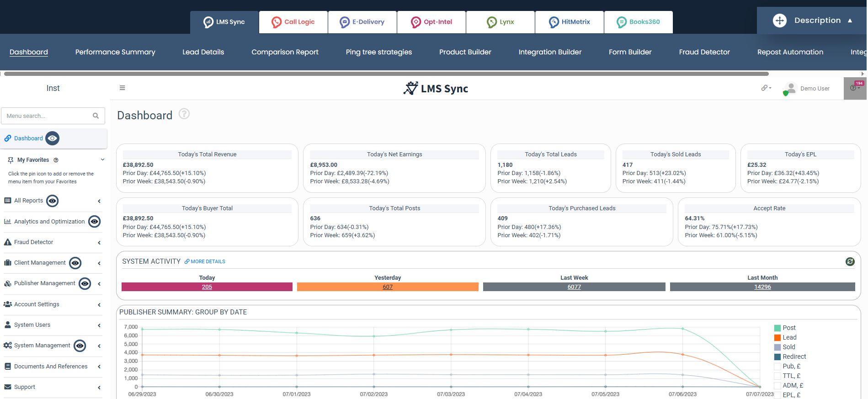Open the notifications icon with 194 badge
The height and width of the screenshot is (399, 868).
[x=855, y=88]
